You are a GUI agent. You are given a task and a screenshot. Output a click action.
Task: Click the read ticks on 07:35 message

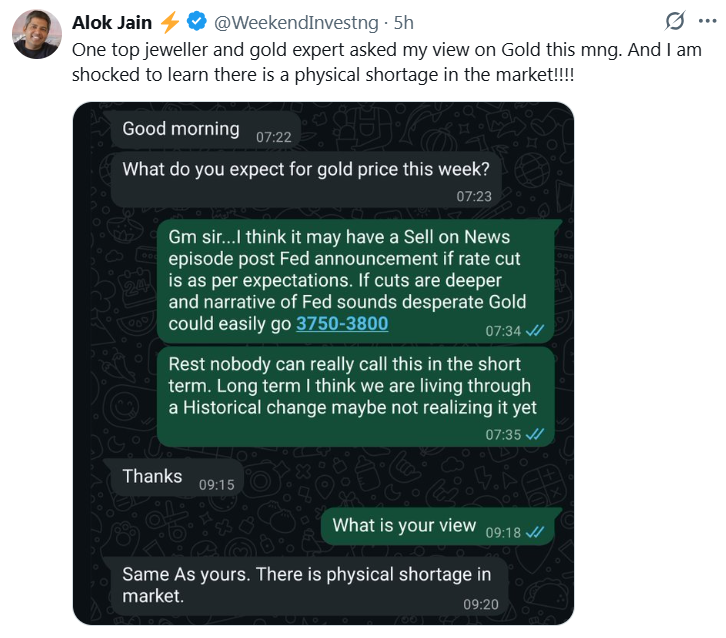click(x=535, y=434)
